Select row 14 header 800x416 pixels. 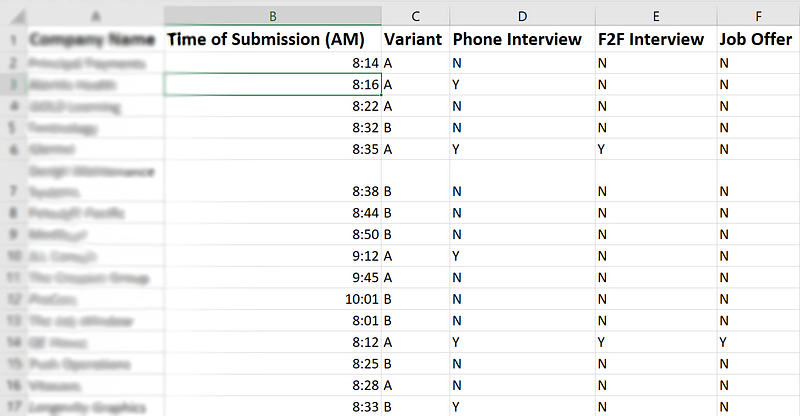pos(12,342)
